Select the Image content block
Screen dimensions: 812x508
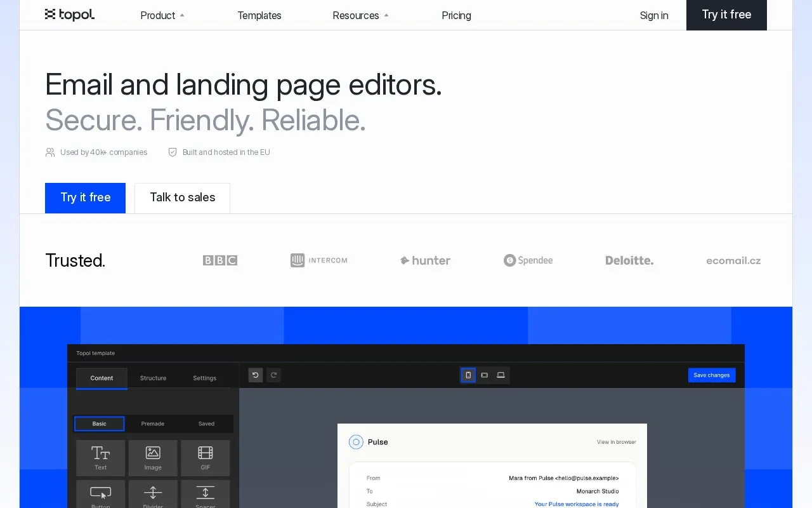click(x=153, y=458)
